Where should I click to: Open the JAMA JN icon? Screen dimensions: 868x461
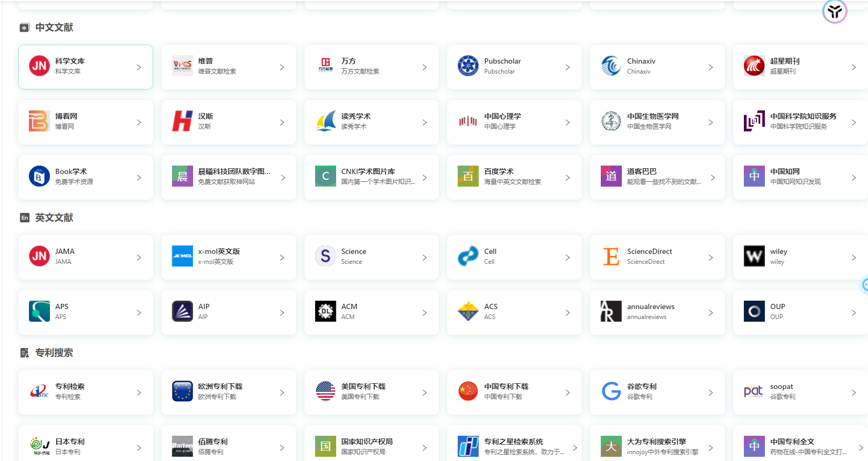[39, 257]
